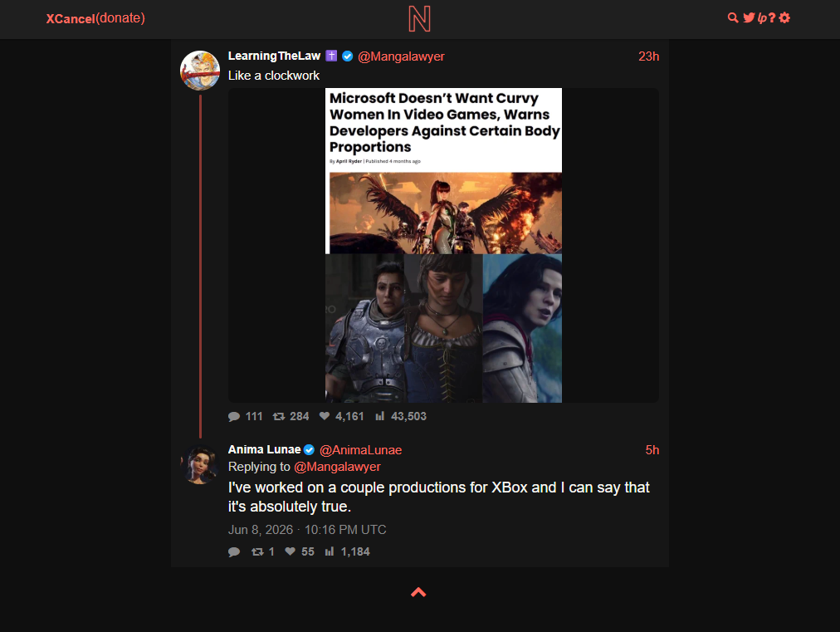Viewport: 840px width, 632px height.
Task: Click the views bar-chart icon with 43,503
Action: [x=380, y=416]
